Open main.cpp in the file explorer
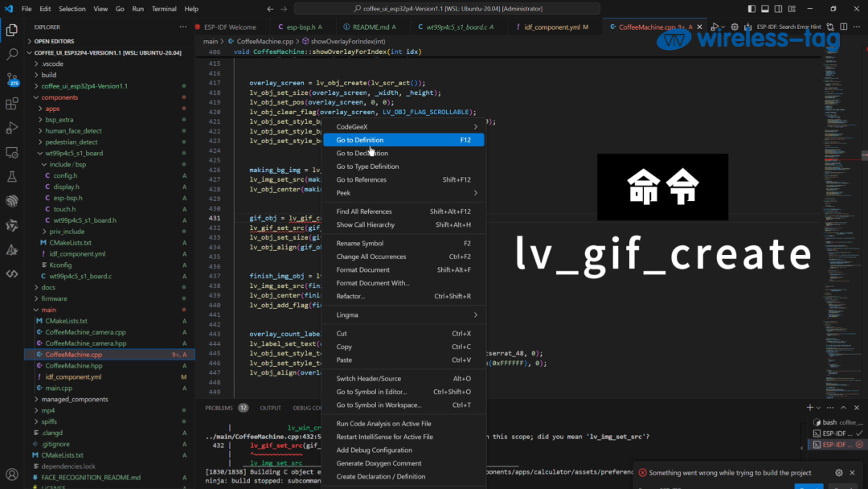868x489 pixels. click(59, 388)
